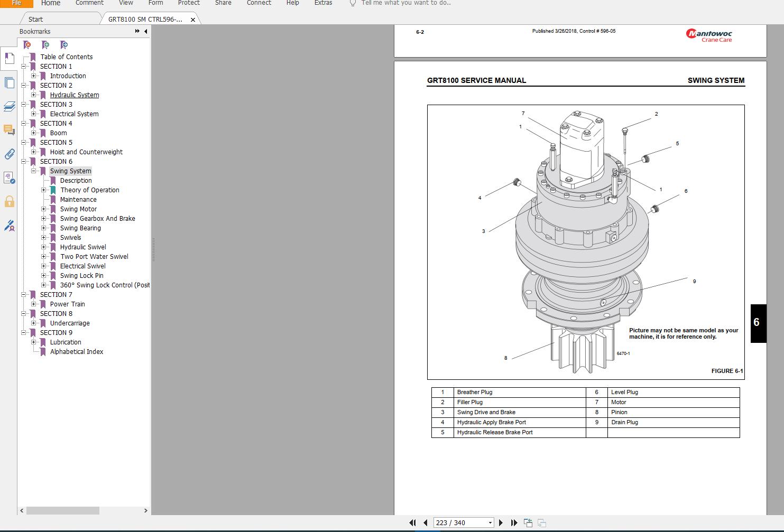Collapse the SECTION 6 bookmark tree
The width and height of the screenshot is (784, 532).
[x=24, y=161]
